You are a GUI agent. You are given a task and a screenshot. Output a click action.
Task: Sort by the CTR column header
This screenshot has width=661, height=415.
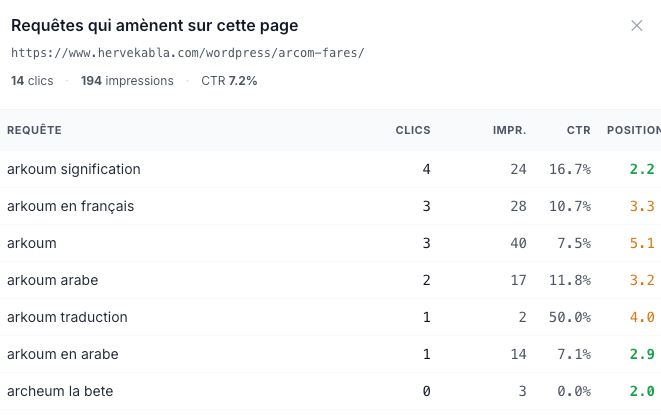(578, 130)
